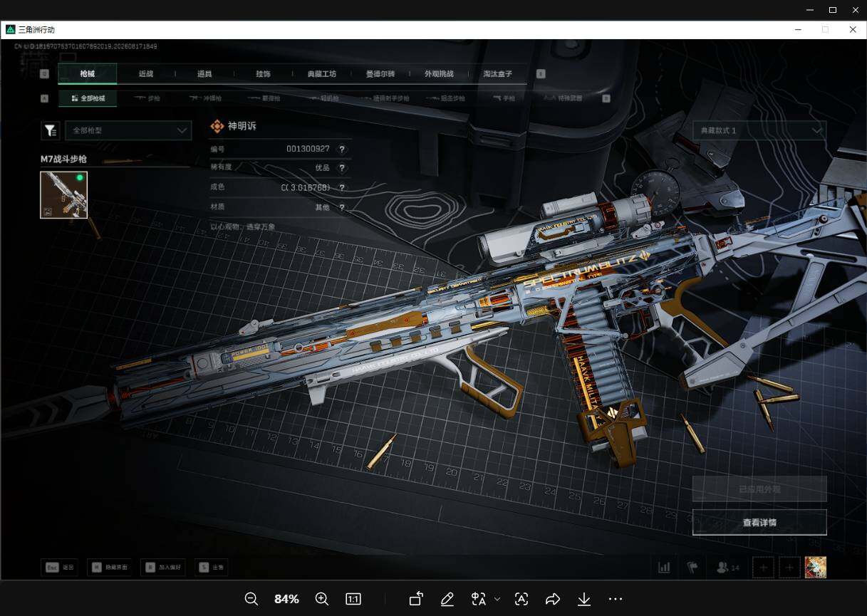Switch to the 道具 tab

point(204,74)
